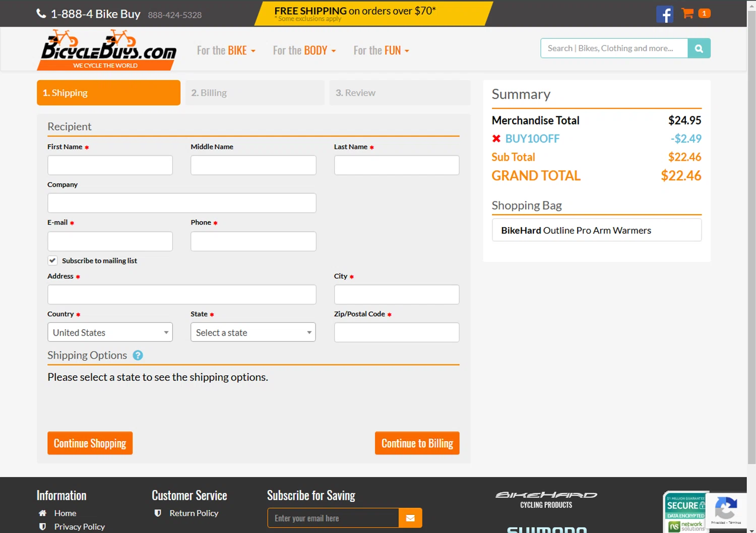Screen dimensions: 756x533
Task: Focus the site search box
Action: point(614,48)
